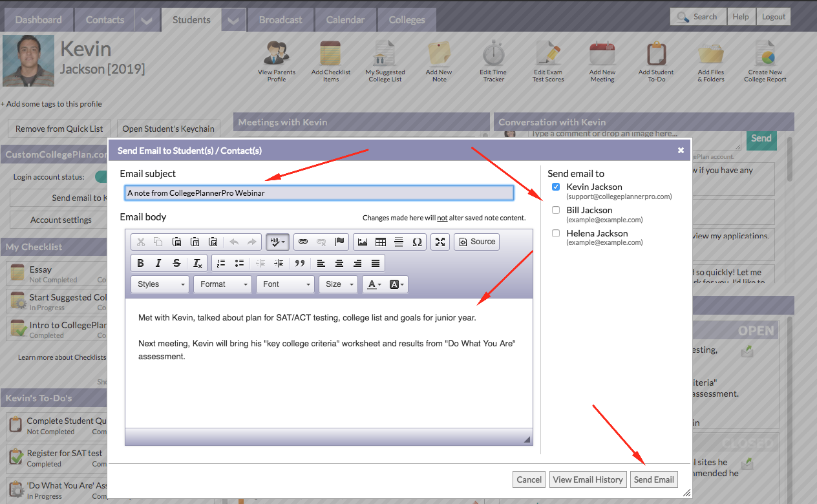Open the spell check ABC dropdown
The image size is (817, 504).
point(277,242)
